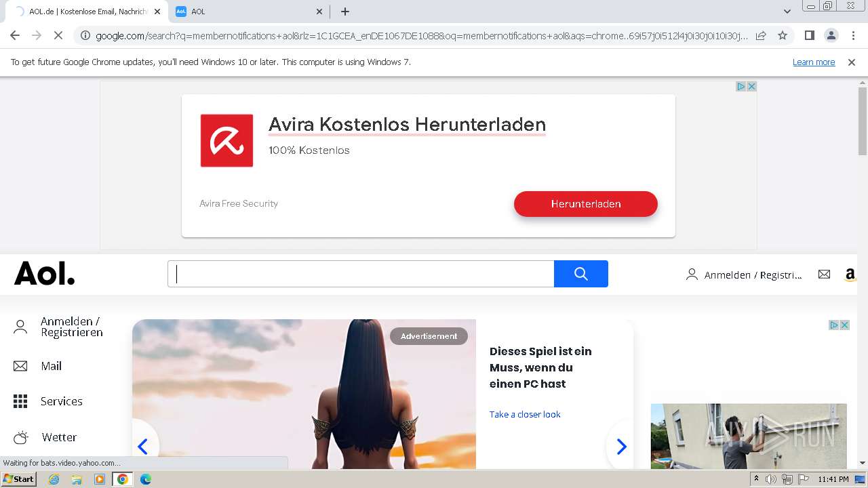Click the Aol. logo
Viewport: 868px width, 488px height.
coord(45,274)
